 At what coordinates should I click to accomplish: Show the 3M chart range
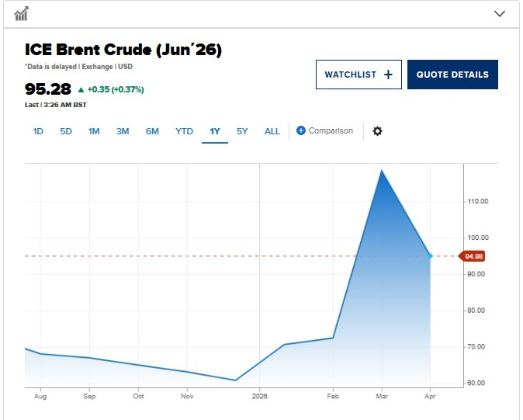pyautogui.click(x=123, y=131)
